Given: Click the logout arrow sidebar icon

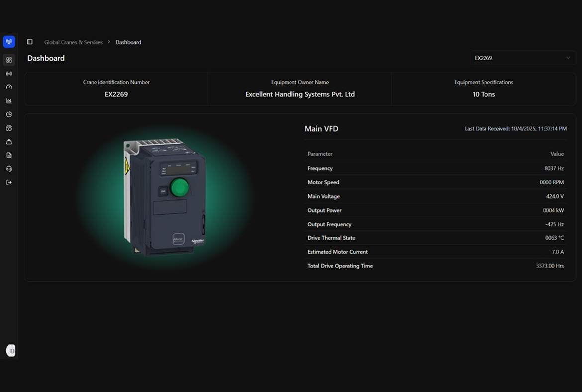Looking at the screenshot, I should point(9,182).
